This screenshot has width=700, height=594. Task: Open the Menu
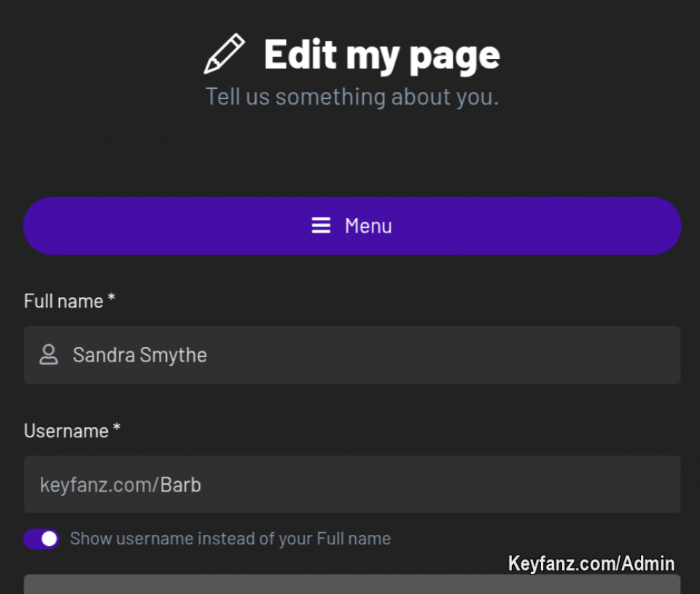[x=352, y=225]
